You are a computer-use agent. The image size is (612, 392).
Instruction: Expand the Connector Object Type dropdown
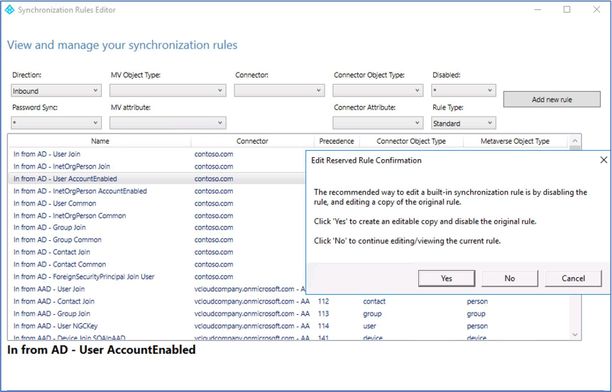[x=378, y=91]
